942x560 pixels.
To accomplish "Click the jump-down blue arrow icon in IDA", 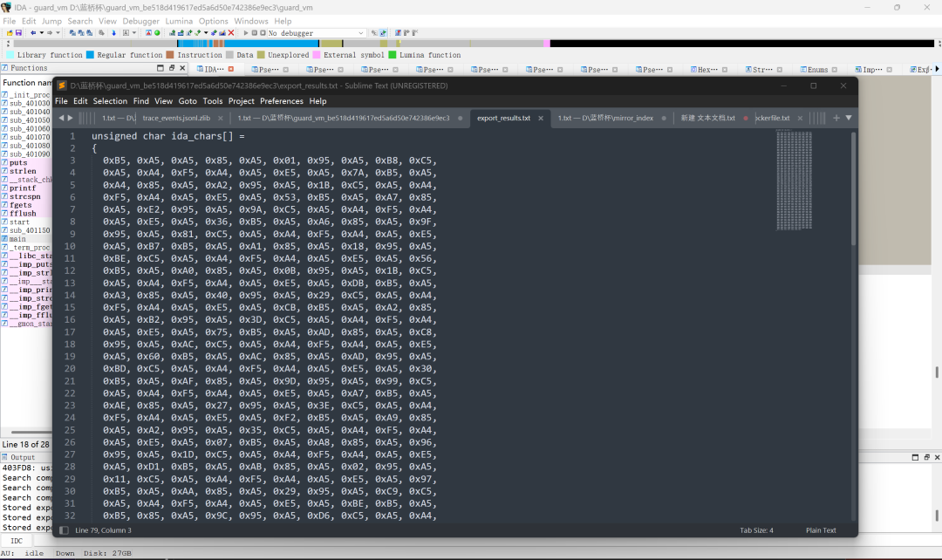I will click(x=113, y=33).
